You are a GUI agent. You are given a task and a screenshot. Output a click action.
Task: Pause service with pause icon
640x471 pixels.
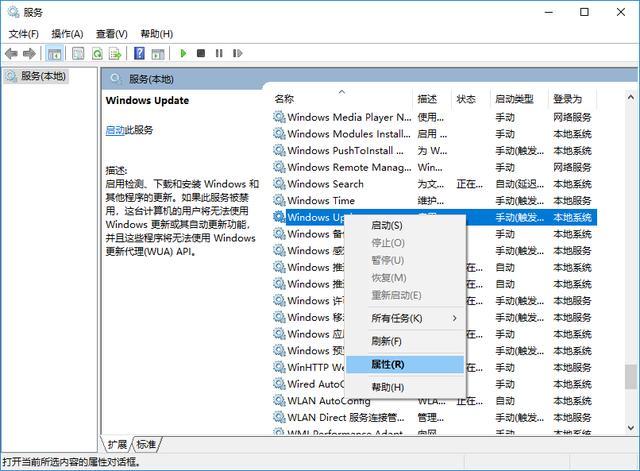click(x=219, y=53)
